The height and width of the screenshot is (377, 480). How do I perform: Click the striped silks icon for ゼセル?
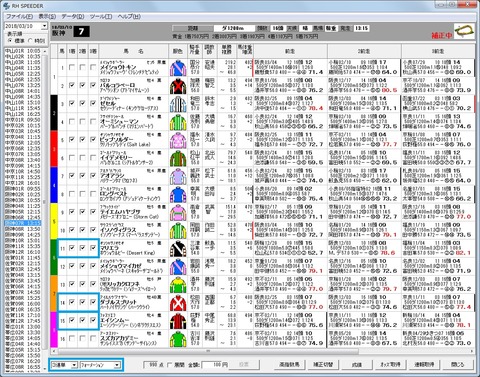point(178,104)
